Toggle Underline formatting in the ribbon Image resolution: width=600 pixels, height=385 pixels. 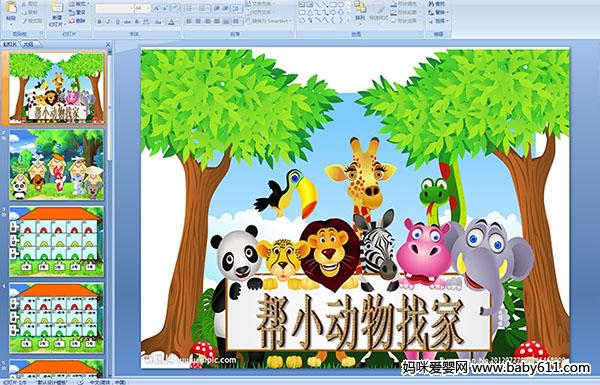pos(117,22)
